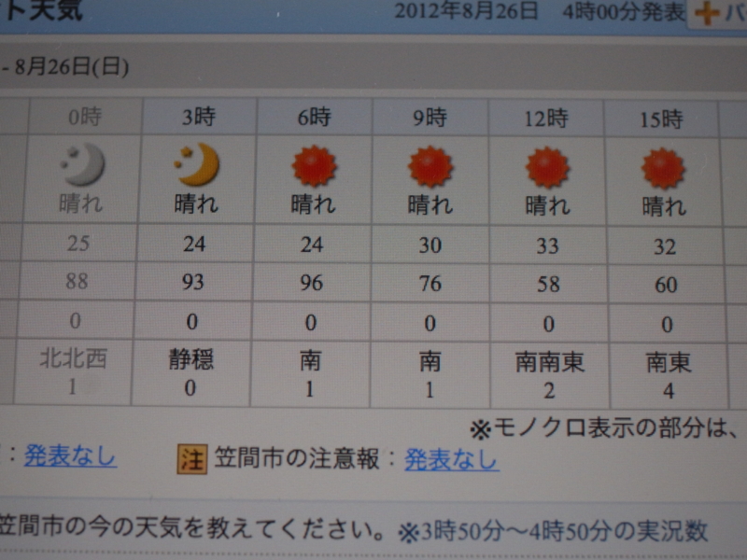Click the orange plus icon at top right
Screen dimensions: 747x560
click(707, 13)
